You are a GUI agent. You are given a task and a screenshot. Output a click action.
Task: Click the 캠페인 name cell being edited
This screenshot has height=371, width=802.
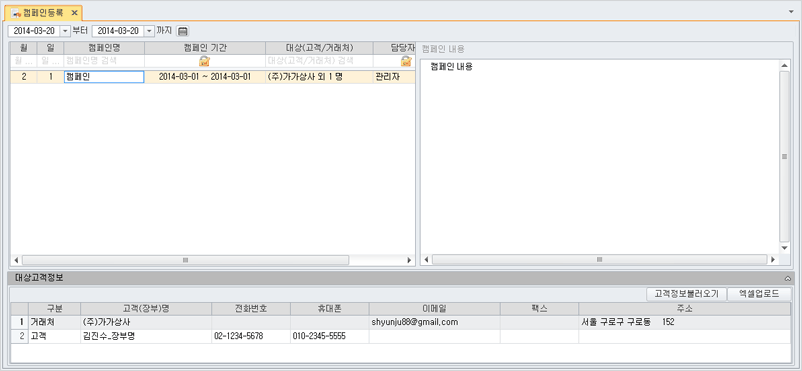[x=104, y=77]
